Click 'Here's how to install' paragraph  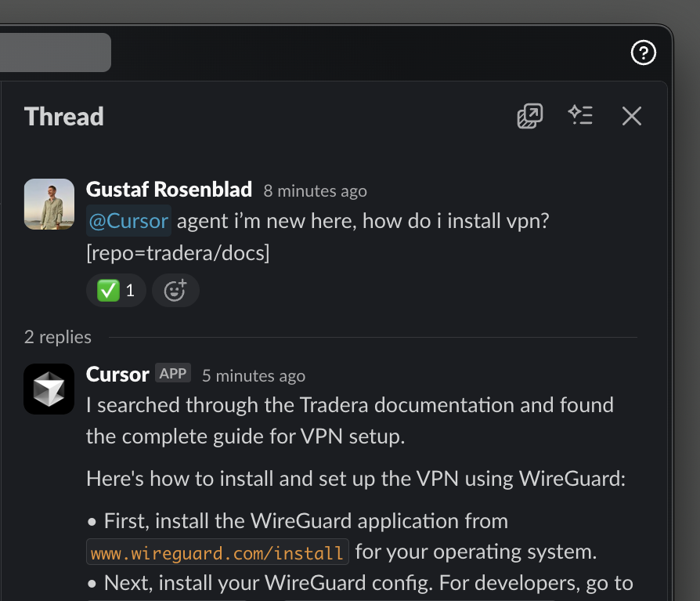355,479
